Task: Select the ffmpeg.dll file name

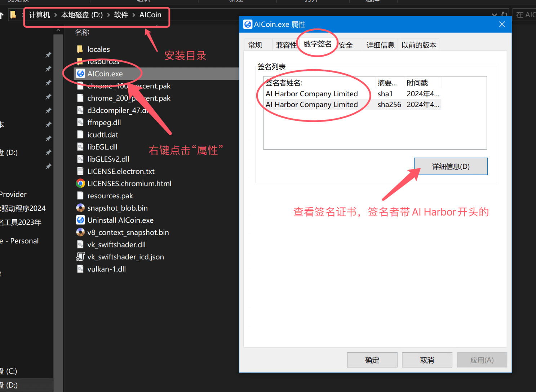Action: pyautogui.click(x=104, y=123)
